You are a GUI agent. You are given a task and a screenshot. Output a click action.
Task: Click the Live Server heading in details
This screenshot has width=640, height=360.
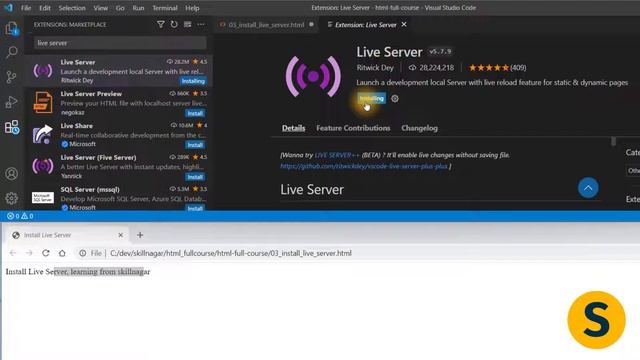(x=312, y=189)
